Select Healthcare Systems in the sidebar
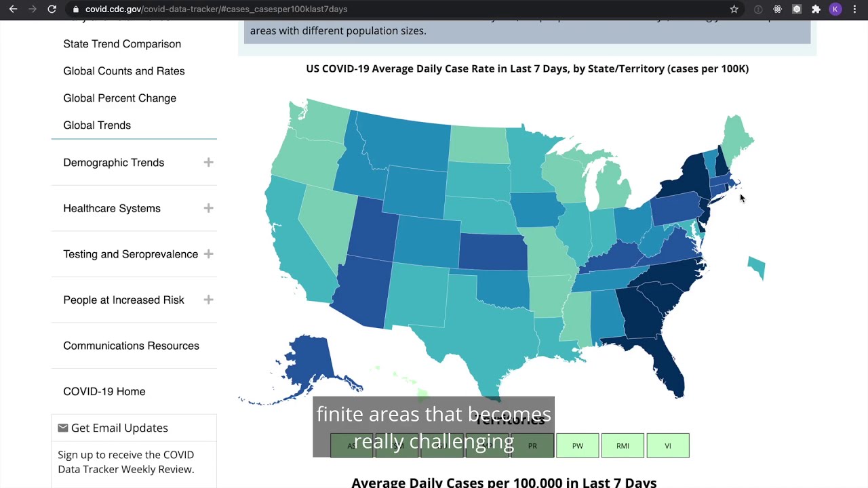The height and width of the screenshot is (488, 868). 112,209
